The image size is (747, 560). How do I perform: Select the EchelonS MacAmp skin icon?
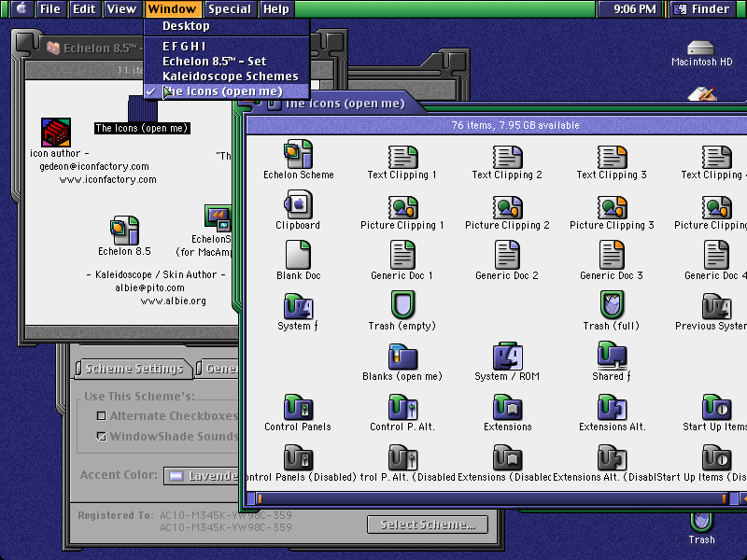[218, 218]
